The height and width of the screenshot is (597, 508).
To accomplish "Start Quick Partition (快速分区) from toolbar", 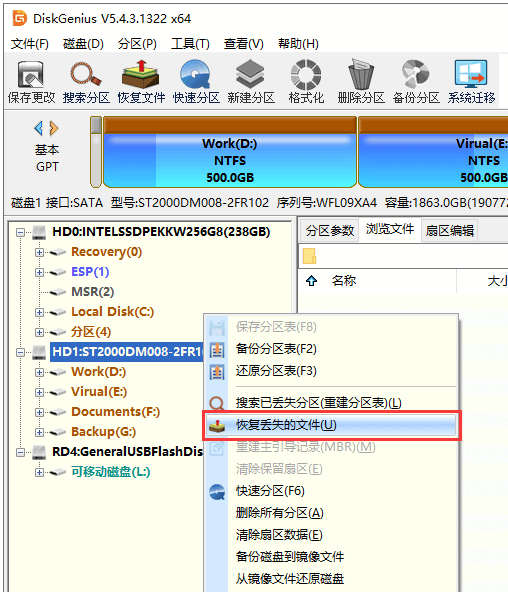I will tap(196, 82).
